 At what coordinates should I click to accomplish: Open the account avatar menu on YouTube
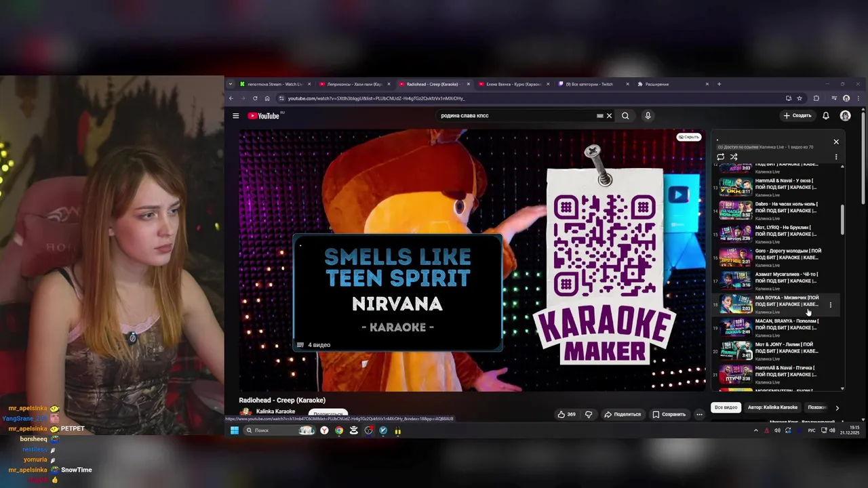845,116
